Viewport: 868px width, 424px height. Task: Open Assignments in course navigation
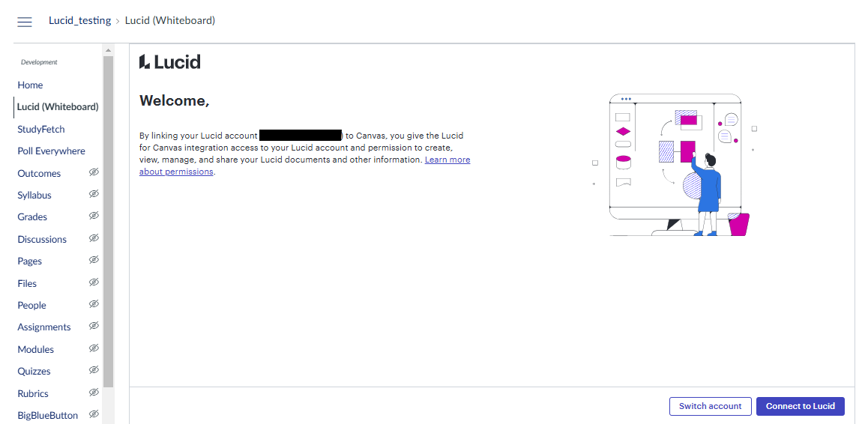pos(44,327)
